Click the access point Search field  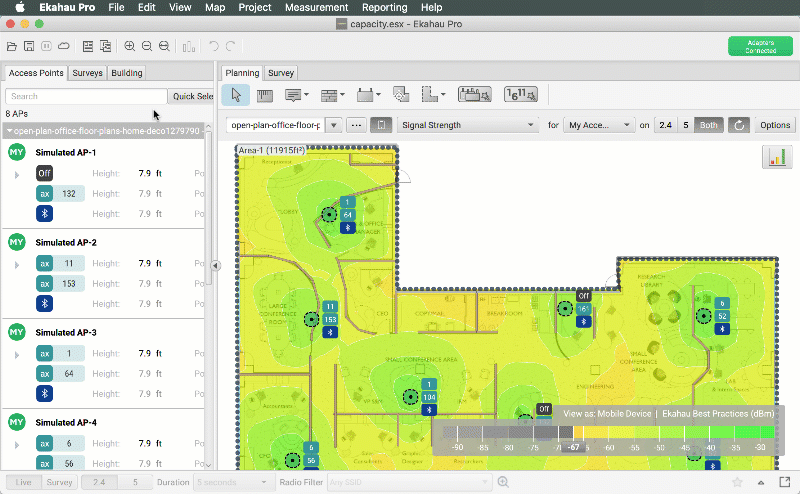point(86,96)
